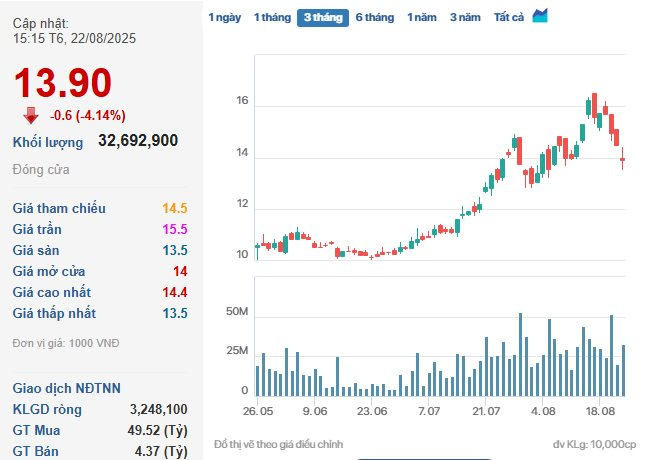Select the active 3 tháng tab
660x460 pixels.
(x=321, y=17)
